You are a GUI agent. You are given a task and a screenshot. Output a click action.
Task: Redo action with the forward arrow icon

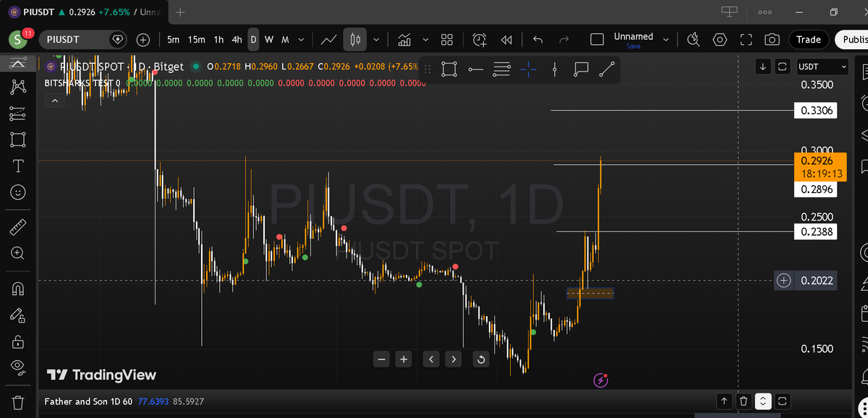point(565,40)
